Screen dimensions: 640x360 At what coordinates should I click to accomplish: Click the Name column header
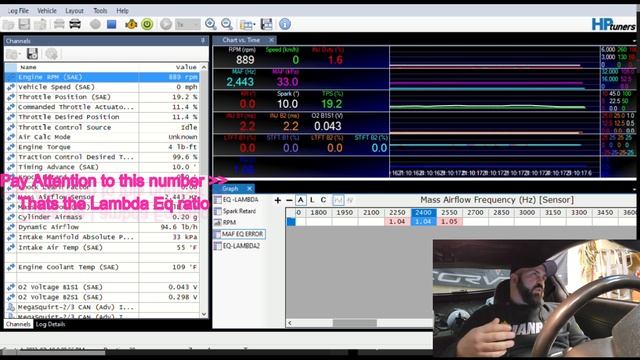click(78, 67)
